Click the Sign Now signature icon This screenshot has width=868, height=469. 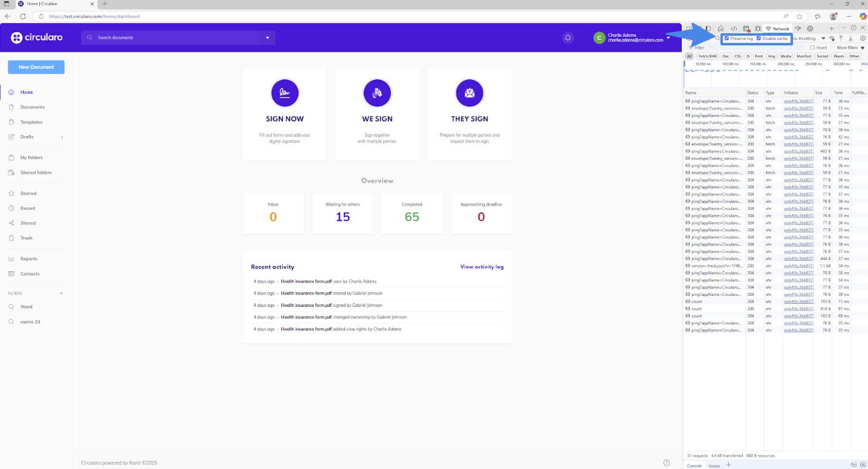tap(284, 93)
